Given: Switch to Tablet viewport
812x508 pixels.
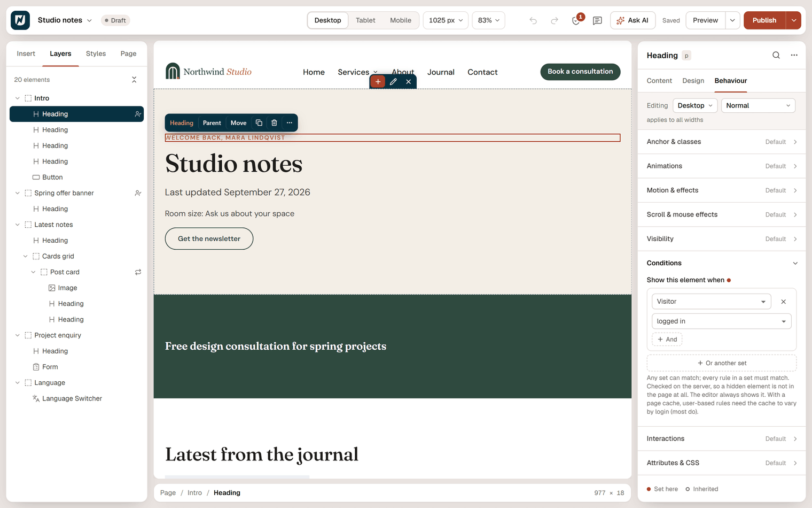Looking at the screenshot, I should tap(365, 20).
